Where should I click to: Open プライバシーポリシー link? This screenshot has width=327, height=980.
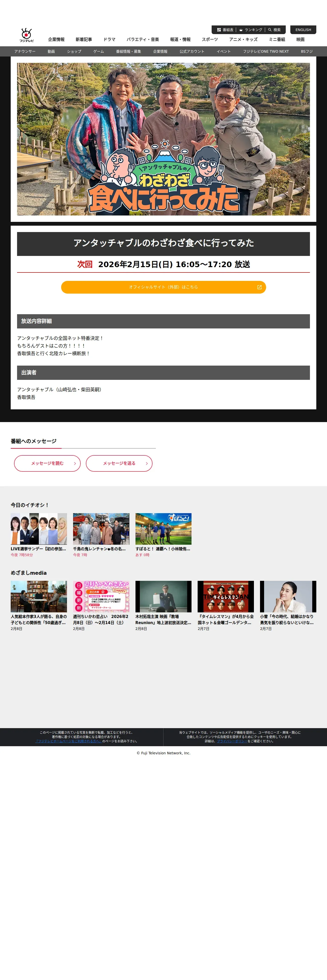click(232, 741)
